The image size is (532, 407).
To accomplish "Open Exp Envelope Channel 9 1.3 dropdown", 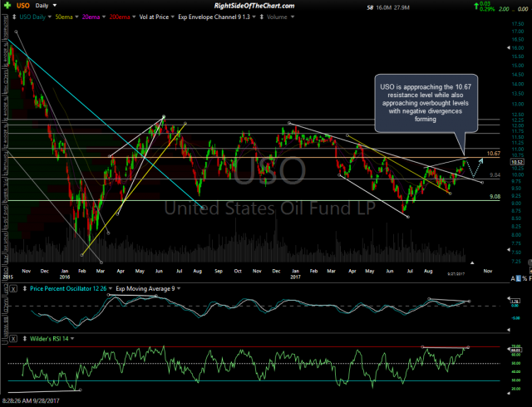I will tap(254, 17).
